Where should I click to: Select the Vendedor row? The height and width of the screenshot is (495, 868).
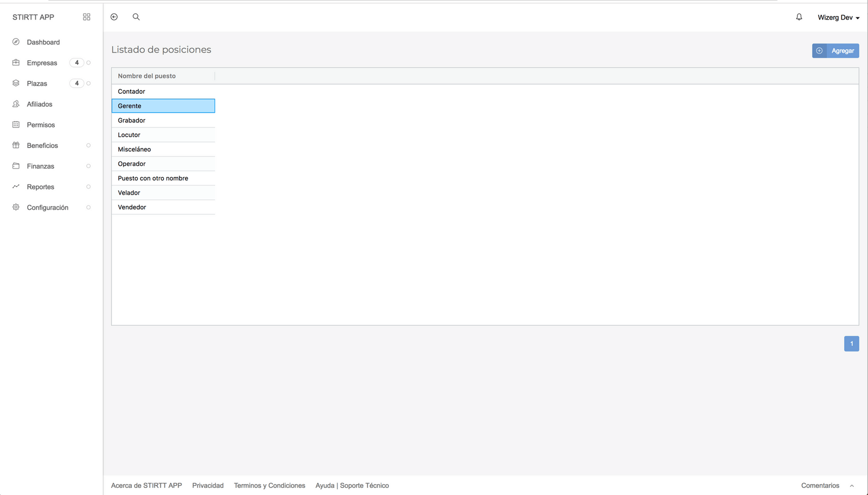132,207
